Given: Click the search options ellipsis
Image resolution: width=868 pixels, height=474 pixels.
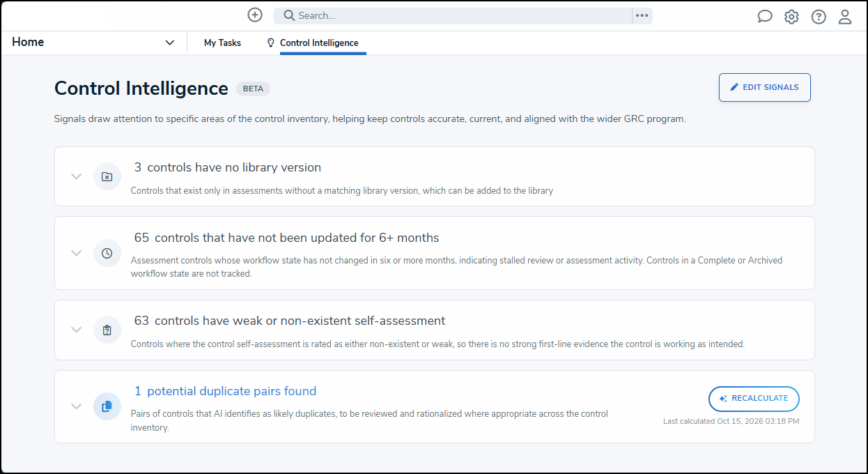Looking at the screenshot, I should (x=642, y=15).
